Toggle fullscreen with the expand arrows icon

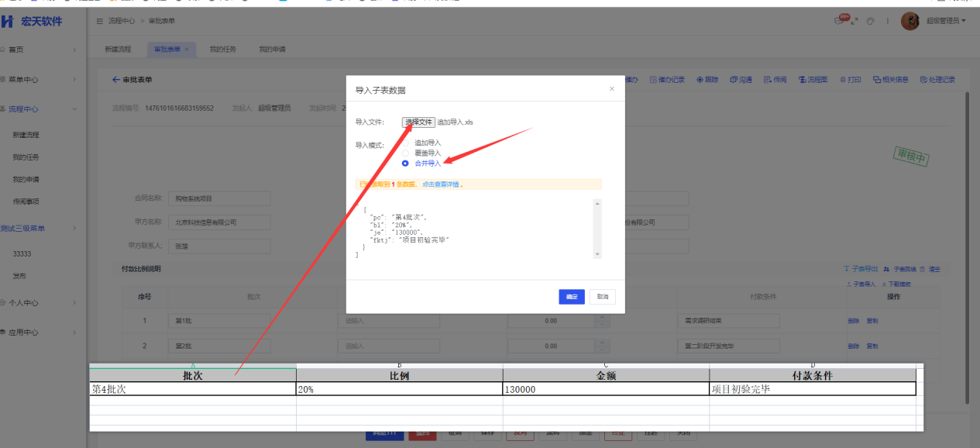click(854, 21)
